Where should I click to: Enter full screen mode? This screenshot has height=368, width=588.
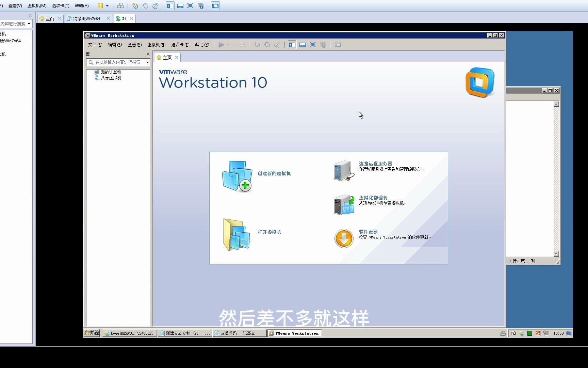coord(312,45)
